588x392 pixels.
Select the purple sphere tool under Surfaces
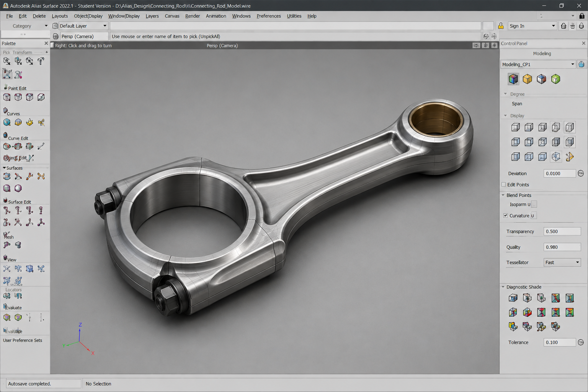[x=18, y=188]
